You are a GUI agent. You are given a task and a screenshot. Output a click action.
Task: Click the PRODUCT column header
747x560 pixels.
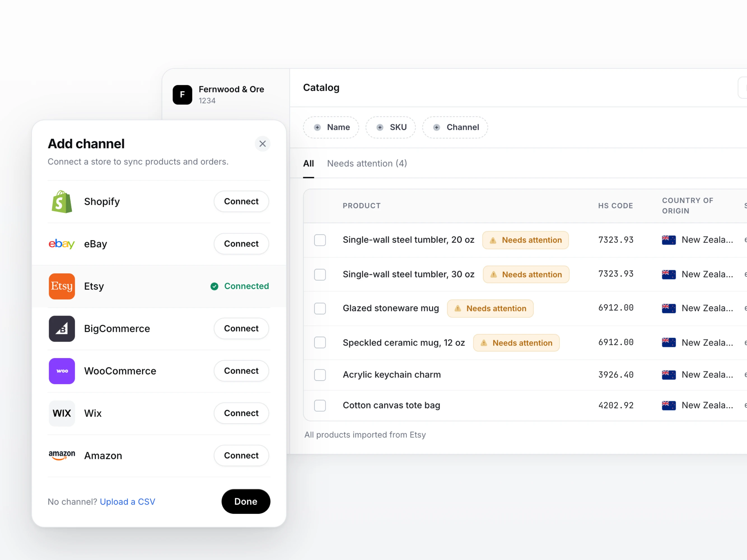coord(362,206)
